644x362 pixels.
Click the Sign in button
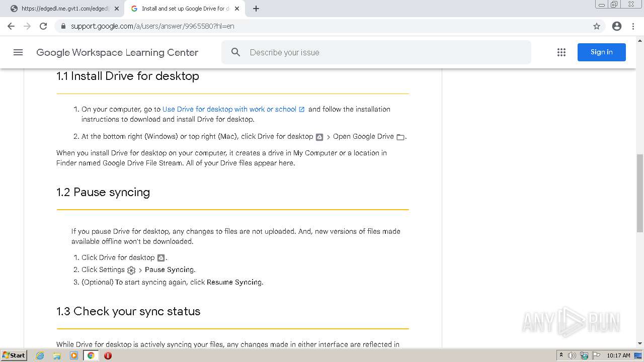pos(601,52)
